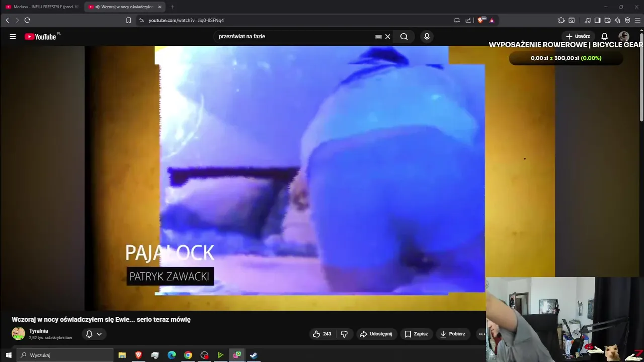644x362 pixels.
Task: Click the picture-in-picture icon in address bar
Action: tap(457, 20)
